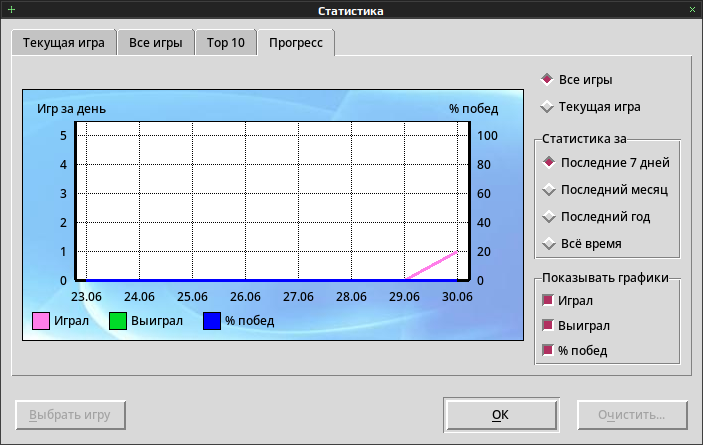Click the pink Играл legend swatch

tap(41, 321)
